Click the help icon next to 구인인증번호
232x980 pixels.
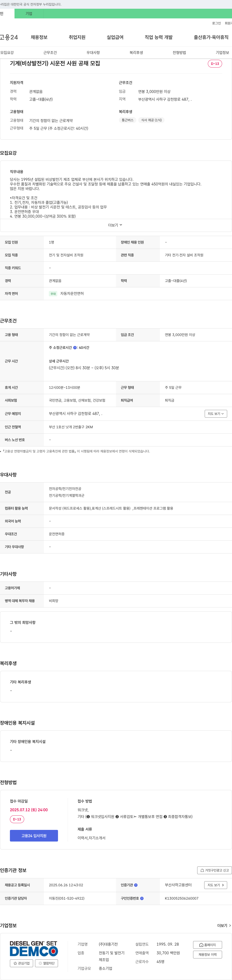tap(142, 899)
